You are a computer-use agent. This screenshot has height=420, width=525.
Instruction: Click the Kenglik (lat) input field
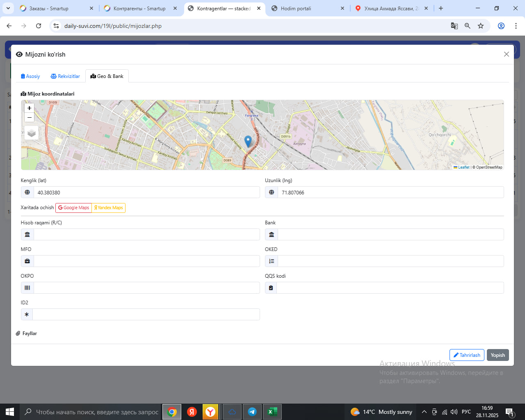point(146,192)
